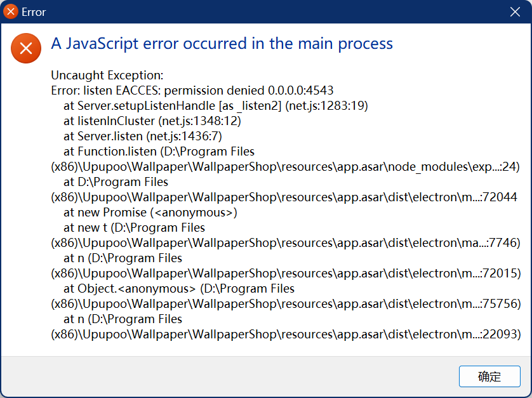Click the large red error X icon
This screenshot has height=398, width=532.
click(26, 49)
